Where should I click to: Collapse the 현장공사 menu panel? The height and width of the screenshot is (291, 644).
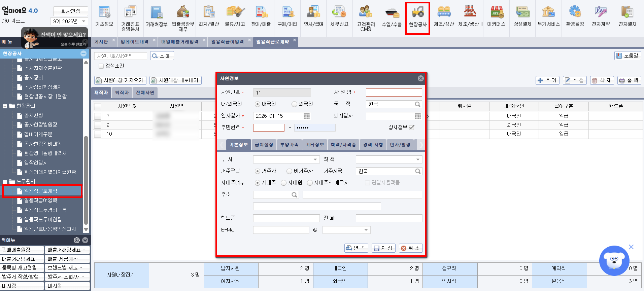click(x=83, y=53)
